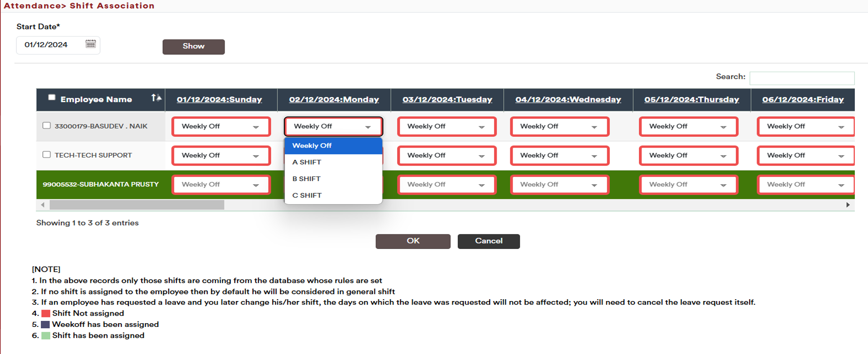Click the left scroll arrow of table

43,205
